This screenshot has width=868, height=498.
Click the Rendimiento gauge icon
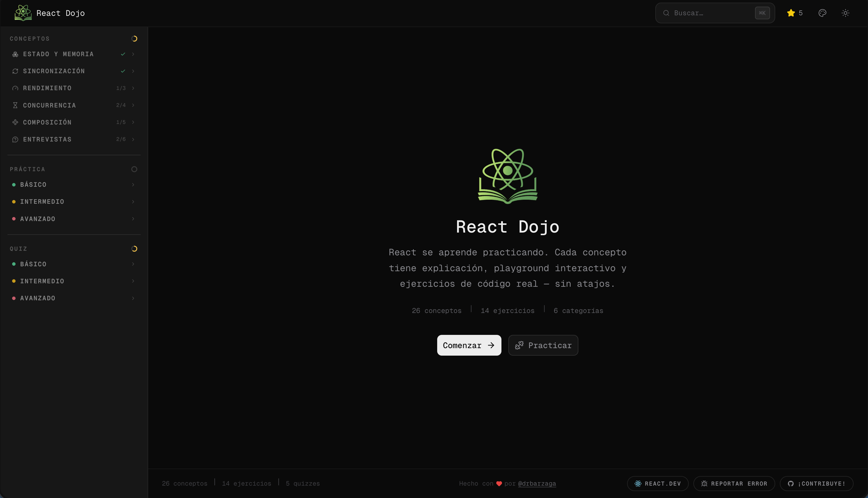pyautogui.click(x=15, y=88)
